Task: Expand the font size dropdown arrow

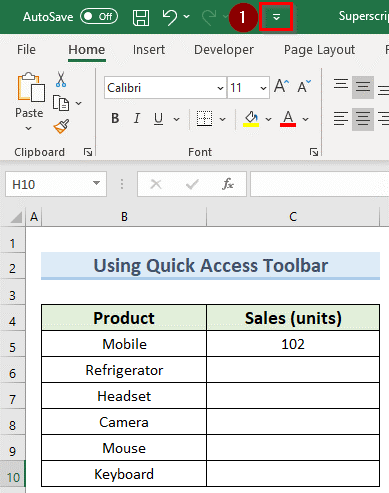Action: pyautogui.click(x=263, y=88)
